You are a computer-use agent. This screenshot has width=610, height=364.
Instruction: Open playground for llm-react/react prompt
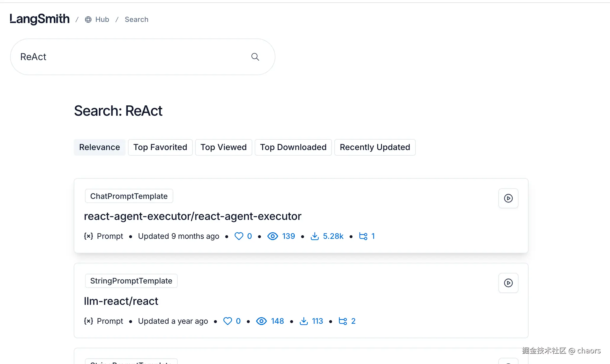[508, 283]
